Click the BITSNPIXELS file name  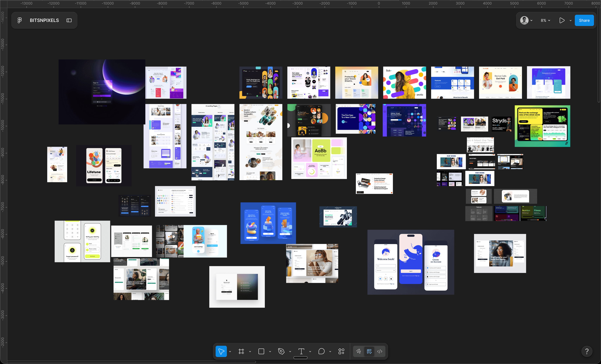pyautogui.click(x=44, y=21)
